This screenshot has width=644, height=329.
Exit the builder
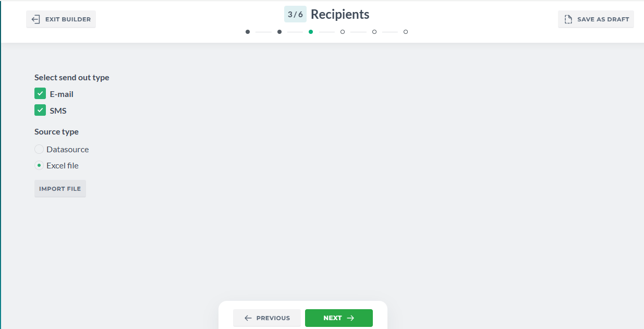61,19
